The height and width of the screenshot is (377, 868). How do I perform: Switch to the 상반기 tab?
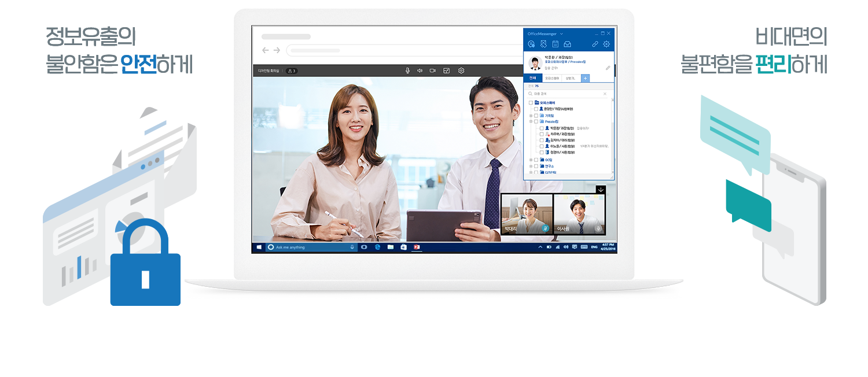[x=571, y=78]
